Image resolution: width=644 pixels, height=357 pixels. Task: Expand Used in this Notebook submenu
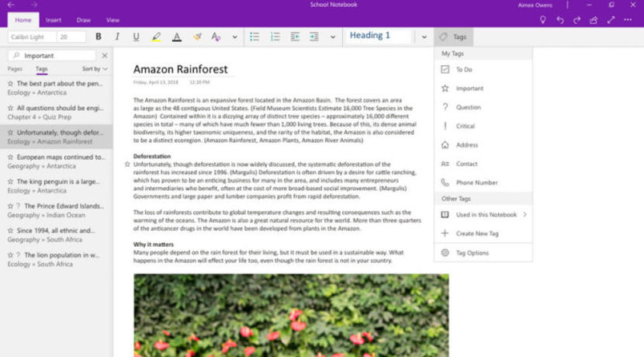[x=483, y=215]
